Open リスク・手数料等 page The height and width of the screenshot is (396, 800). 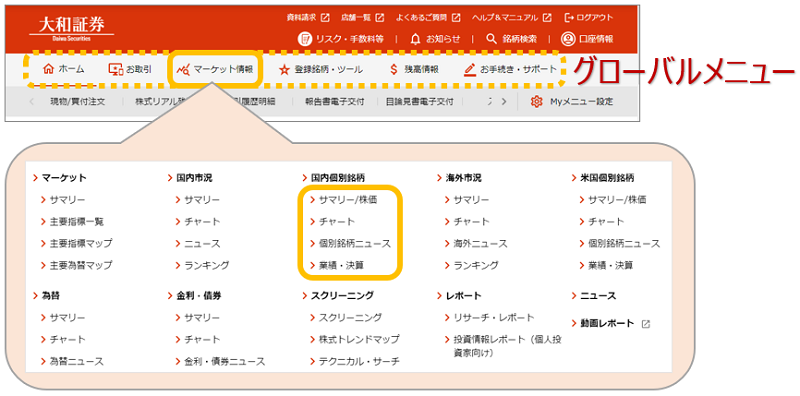[x=341, y=39]
